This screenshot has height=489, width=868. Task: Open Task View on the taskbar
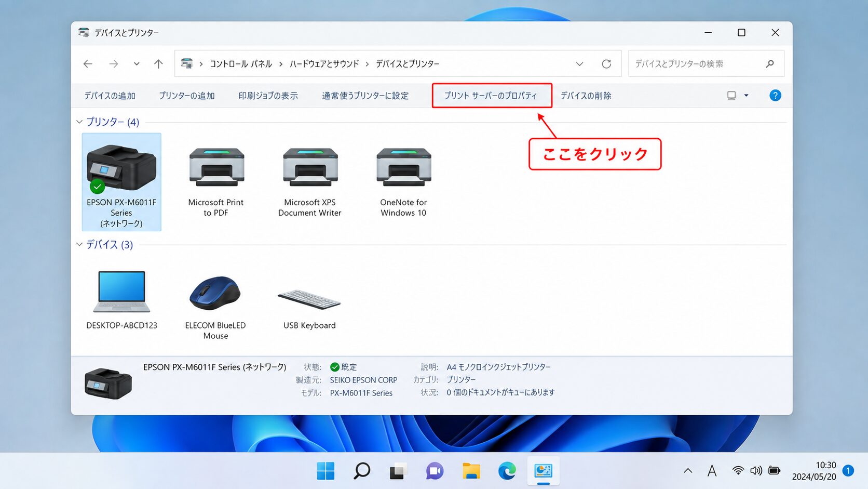(x=398, y=471)
